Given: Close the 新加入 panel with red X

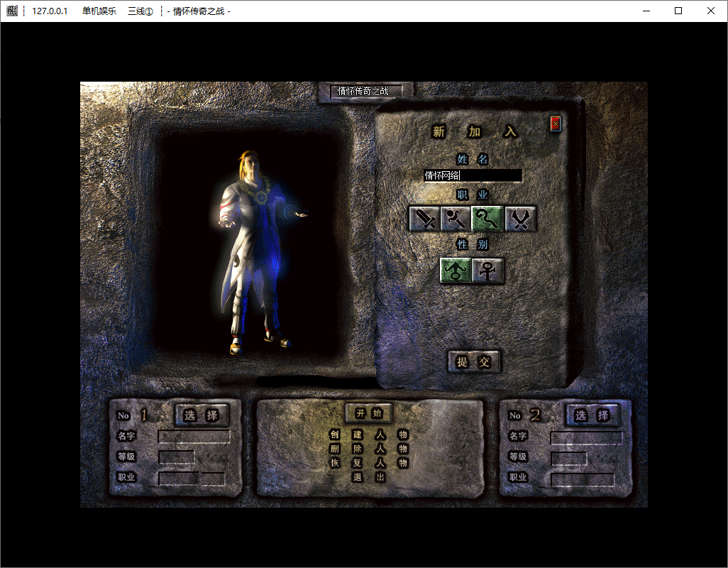Looking at the screenshot, I should coord(555,124).
